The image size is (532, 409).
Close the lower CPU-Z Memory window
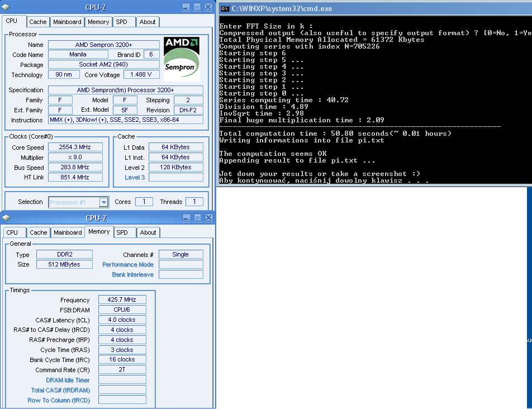209,218
